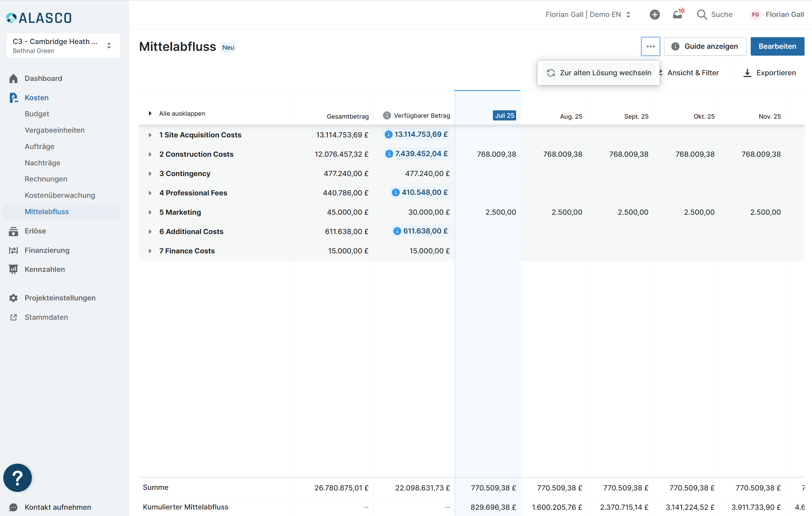Go to Kostenüberwachung in sidebar
Viewport: 812px width, 516px height.
pos(60,195)
